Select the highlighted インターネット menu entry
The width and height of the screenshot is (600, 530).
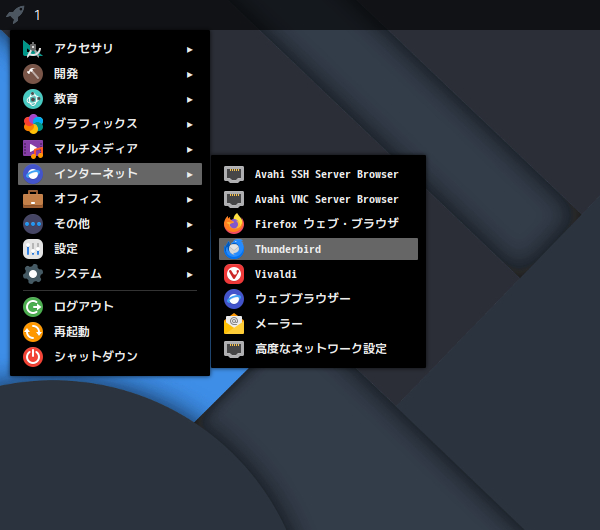coord(110,174)
